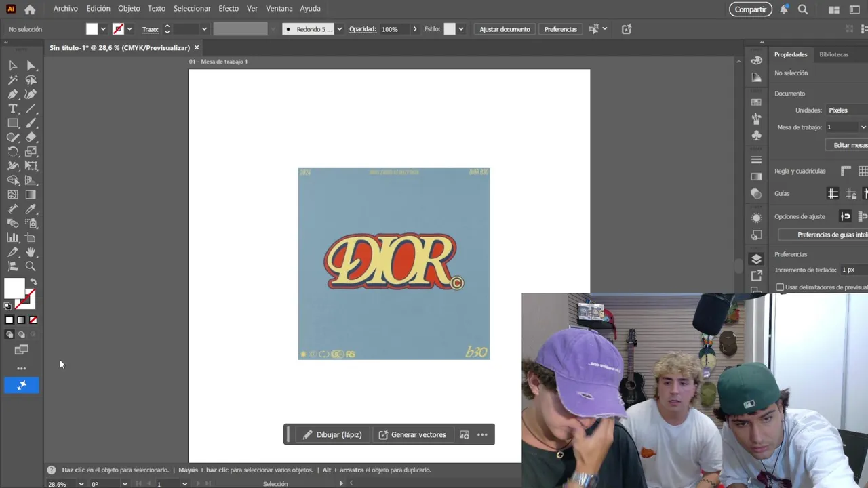Open the zoom level 28,6% dropdown
This screenshot has height=488, width=868.
81,484
